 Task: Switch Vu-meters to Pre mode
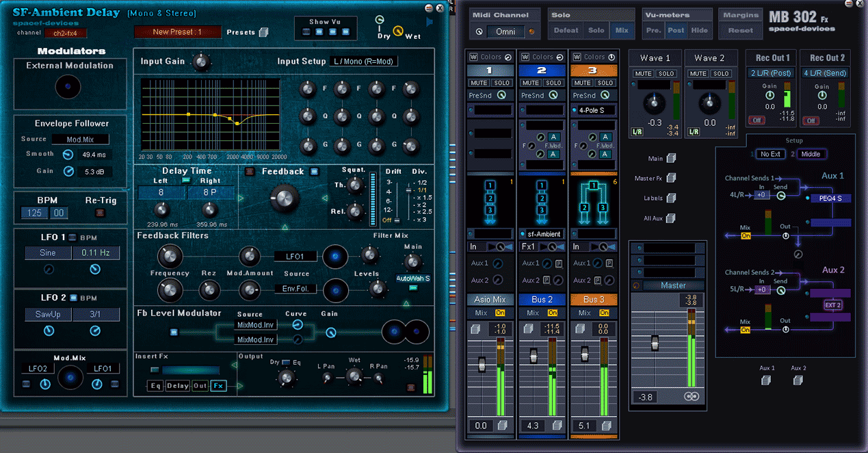653,30
